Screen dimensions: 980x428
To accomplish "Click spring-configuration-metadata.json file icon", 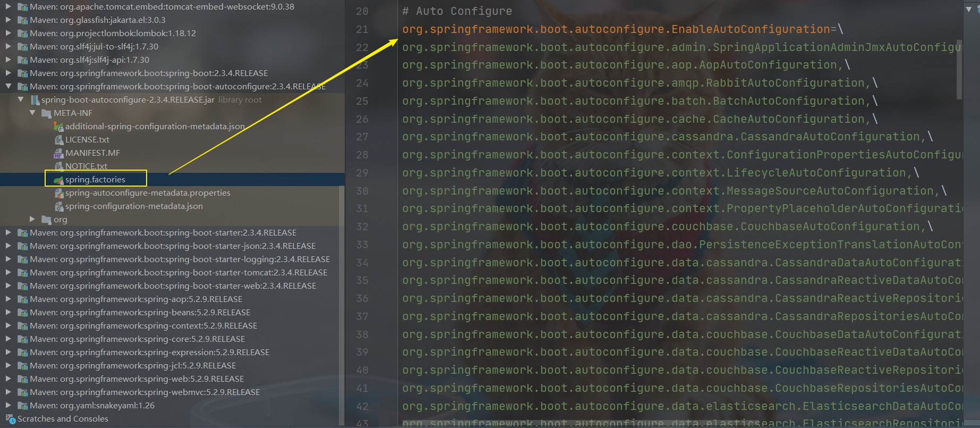I will 59,206.
